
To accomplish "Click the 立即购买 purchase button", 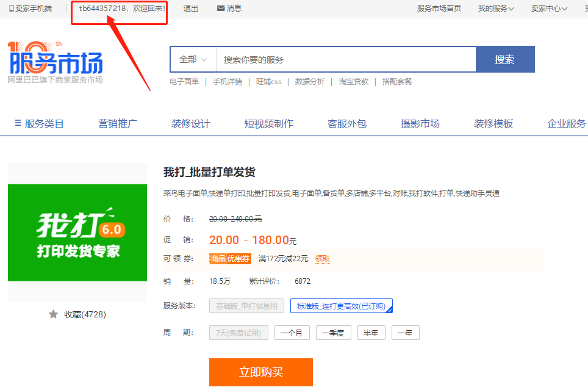I will pos(261,372).
